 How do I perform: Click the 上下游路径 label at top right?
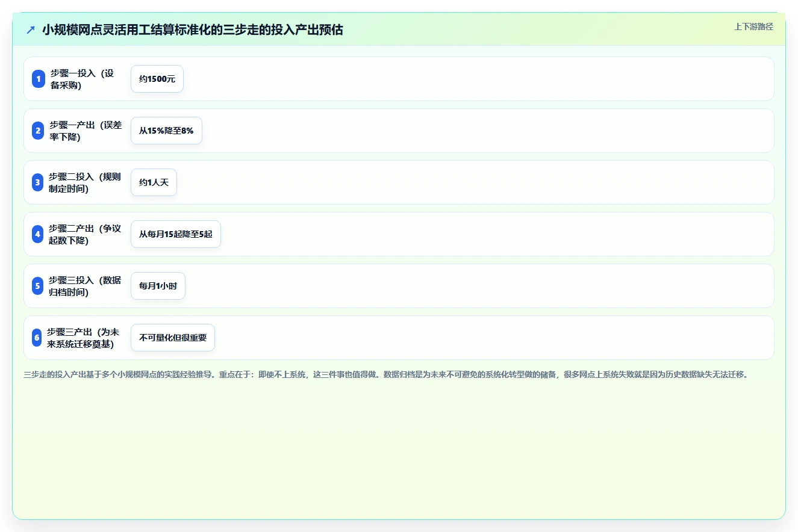(x=753, y=26)
